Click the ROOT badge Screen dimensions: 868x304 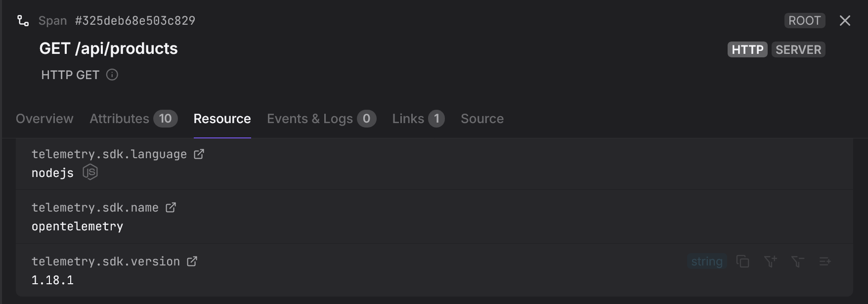click(x=805, y=21)
